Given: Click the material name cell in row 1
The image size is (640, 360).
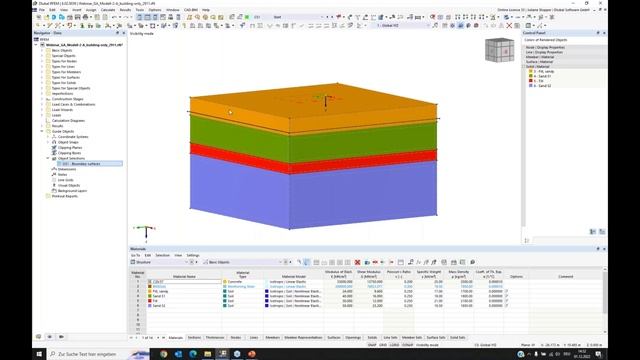Looking at the screenshot, I should click(x=184, y=282).
